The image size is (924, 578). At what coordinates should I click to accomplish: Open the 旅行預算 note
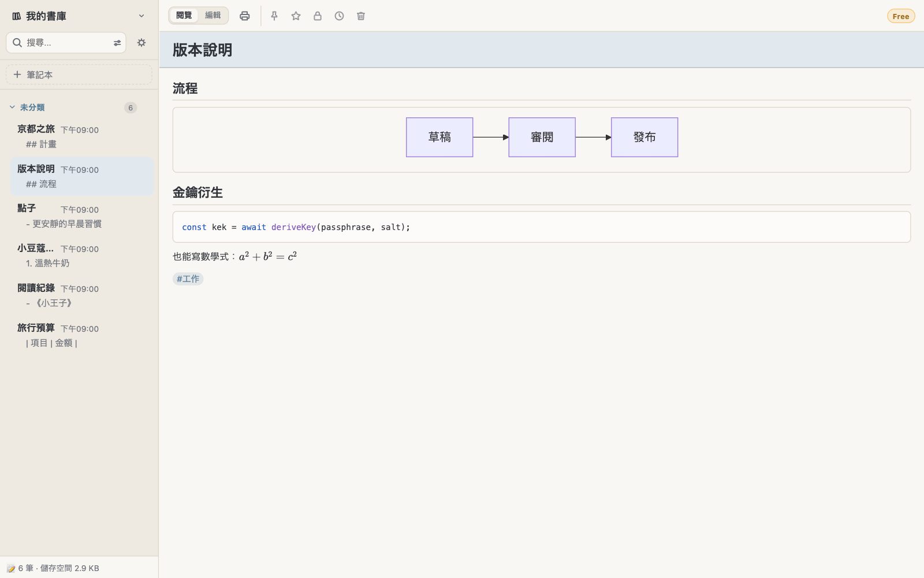click(82, 335)
